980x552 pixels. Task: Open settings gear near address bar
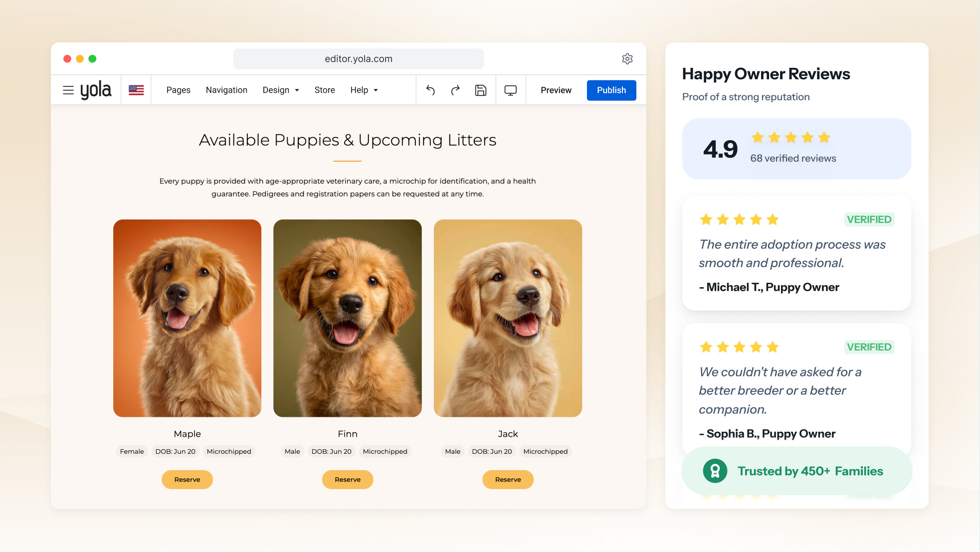(627, 59)
